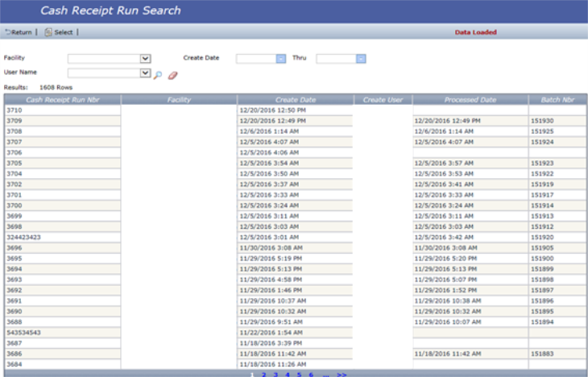Sort by Create User column header

383,100
